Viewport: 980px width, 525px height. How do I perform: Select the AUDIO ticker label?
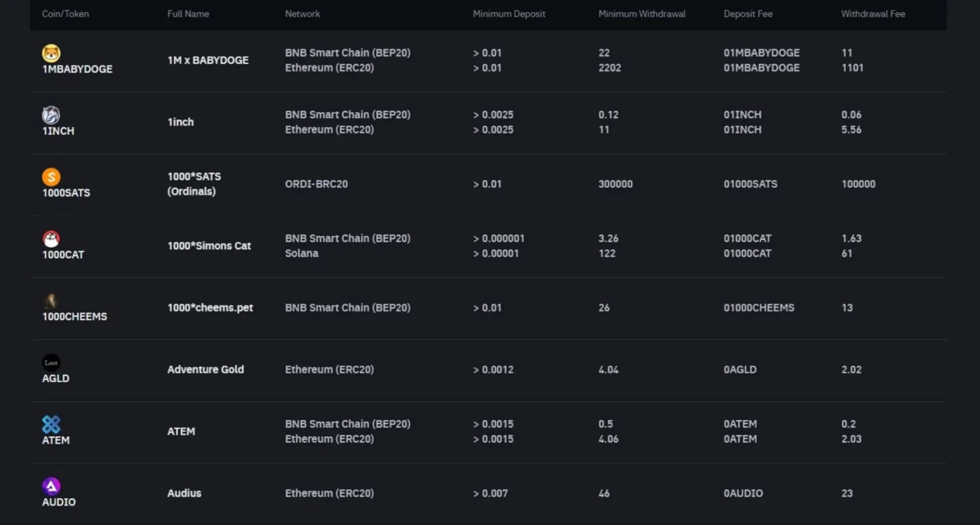(x=59, y=502)
